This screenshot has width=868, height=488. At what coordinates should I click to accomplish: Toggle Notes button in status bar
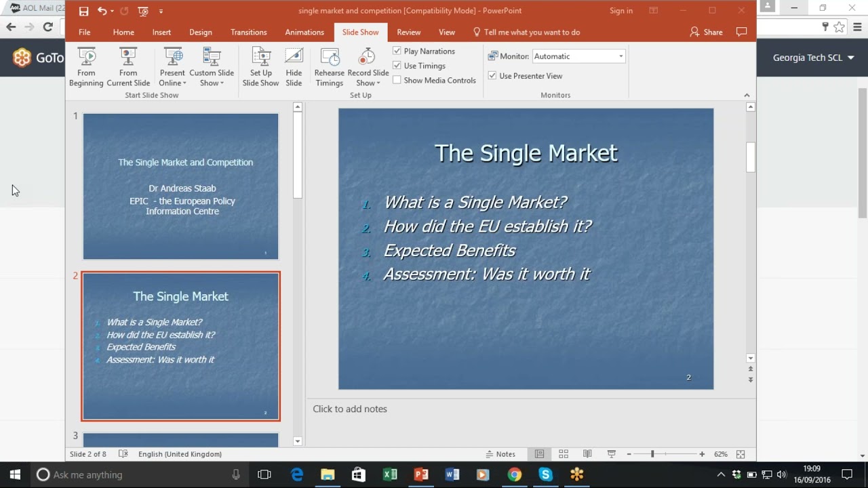(x=500, y=454)
